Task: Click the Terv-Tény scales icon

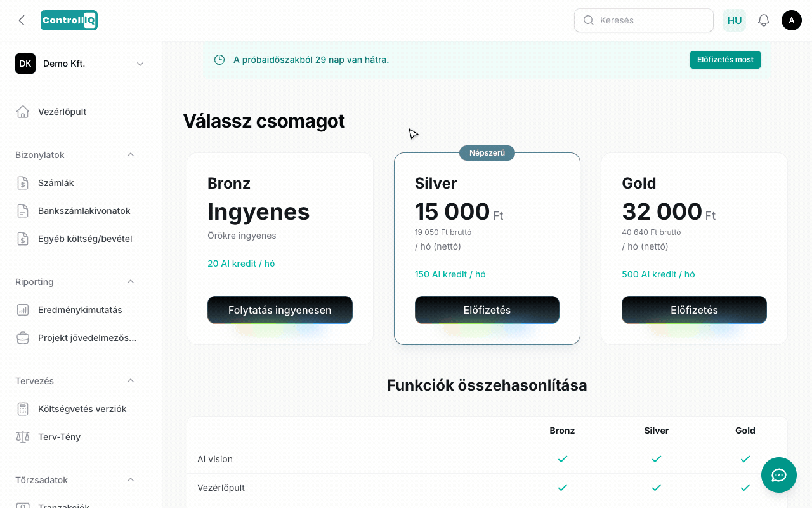Action: tap(23, 437)
